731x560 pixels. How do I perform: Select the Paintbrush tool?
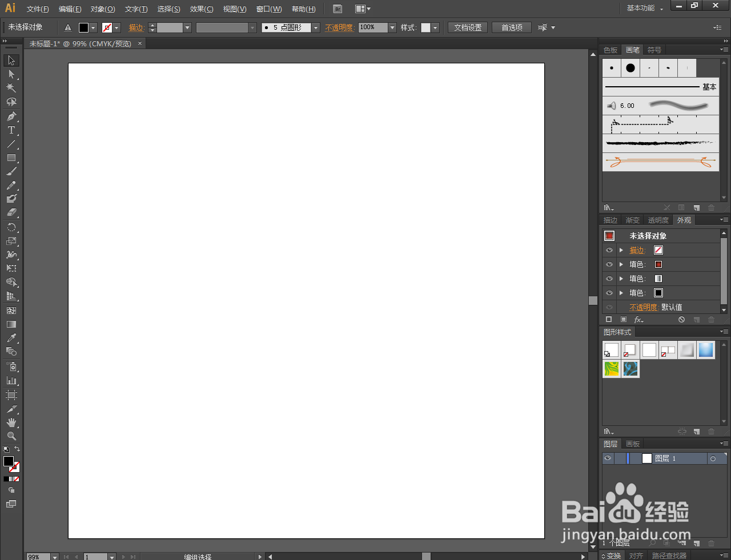coord(11,171)
